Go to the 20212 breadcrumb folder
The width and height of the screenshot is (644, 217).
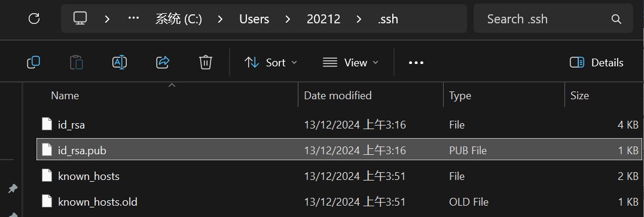point(323,19)
